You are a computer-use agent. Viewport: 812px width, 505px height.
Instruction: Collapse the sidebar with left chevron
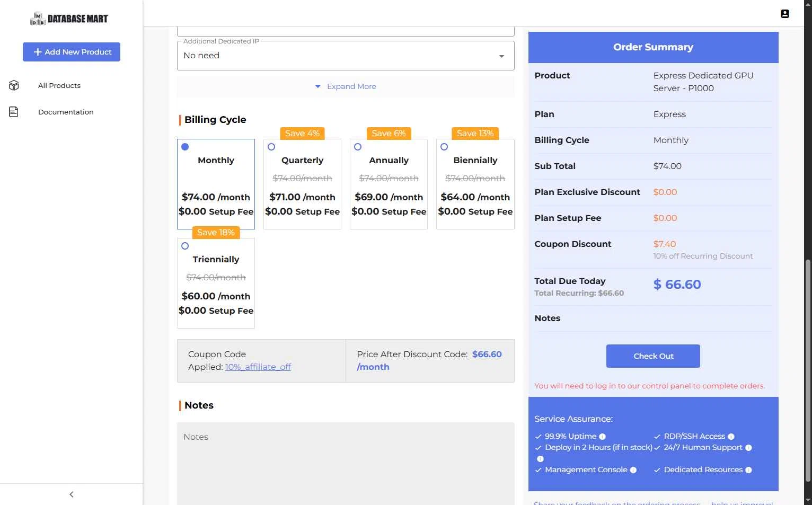pos(72,494)
